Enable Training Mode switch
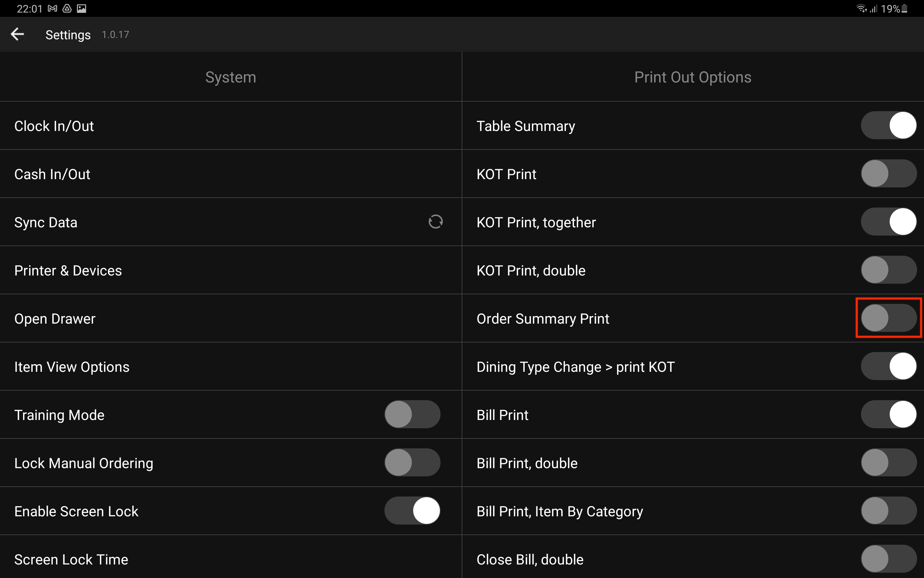Image resolution: width=924 pixels, height=578 pixels. 412,414
